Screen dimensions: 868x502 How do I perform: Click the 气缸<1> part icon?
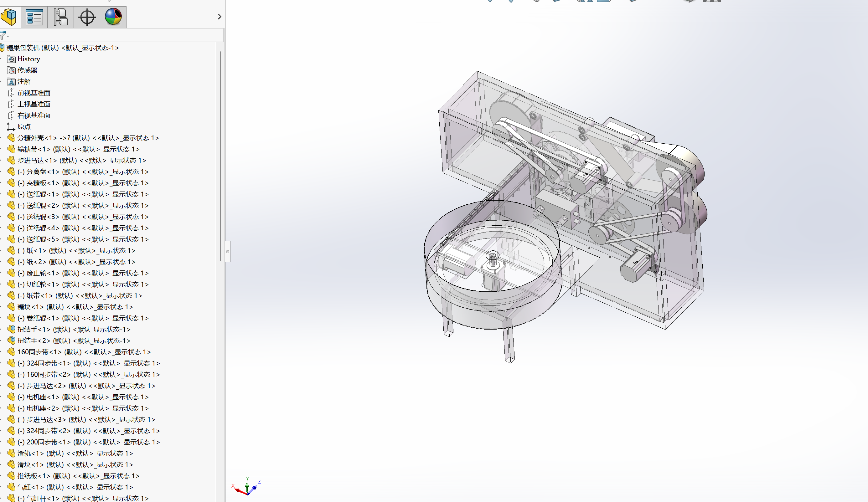(11, 487)
